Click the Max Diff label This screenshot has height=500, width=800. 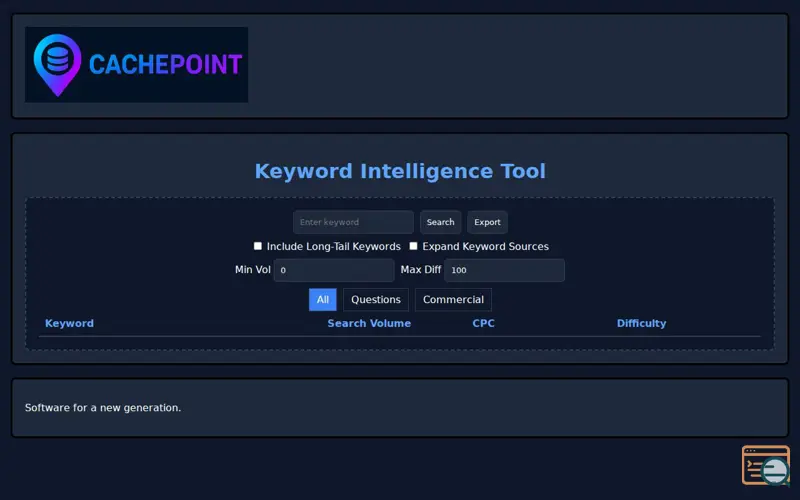(x=420, y=269)
